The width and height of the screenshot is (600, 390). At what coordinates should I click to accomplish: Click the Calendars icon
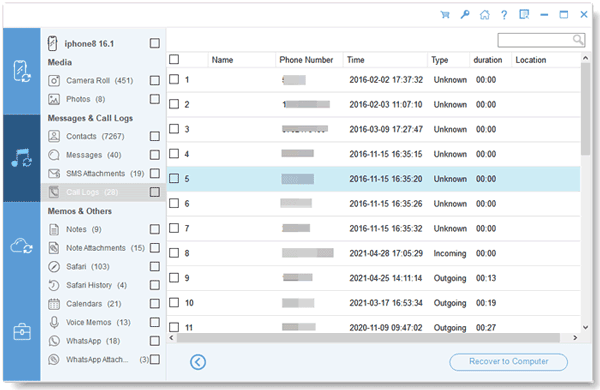click(x=54, y=304)
